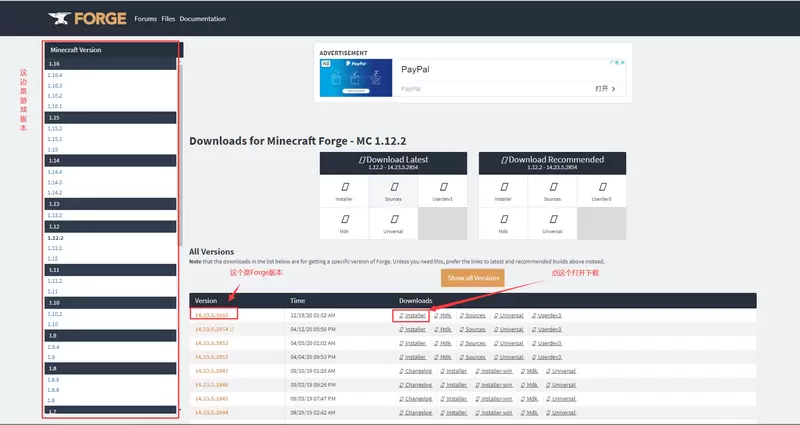This screenshot has height=425, width=800.
Task: Collapse the 1.16 version group header
Action: (x=110, y=64)
